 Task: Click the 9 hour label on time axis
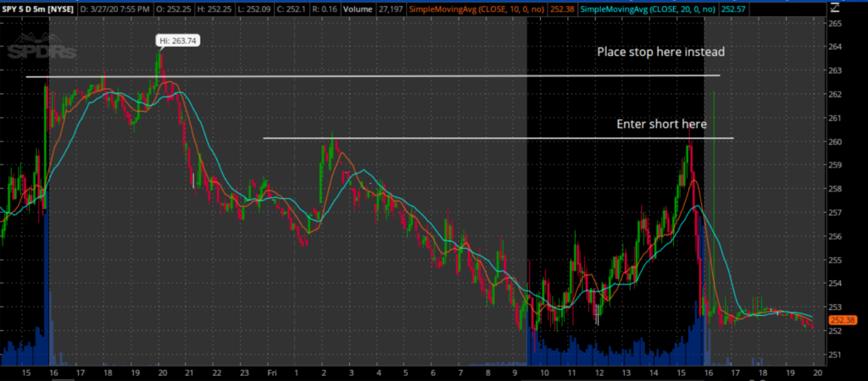(516, 373)
